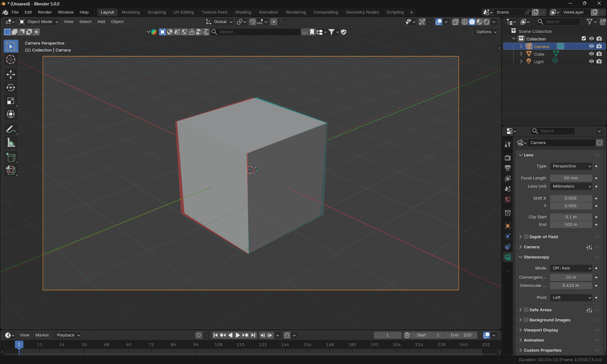Toggle X-ray display in the viewport header
This screenshot has height=364, width=607.
point(456,22)
